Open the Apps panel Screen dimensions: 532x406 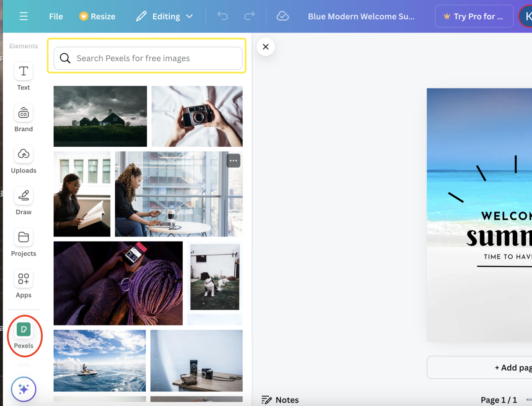(x=23, y=284)
